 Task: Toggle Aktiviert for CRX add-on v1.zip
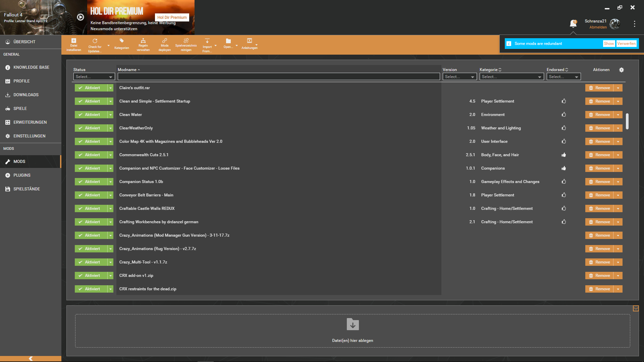click(x=91, y=276)
